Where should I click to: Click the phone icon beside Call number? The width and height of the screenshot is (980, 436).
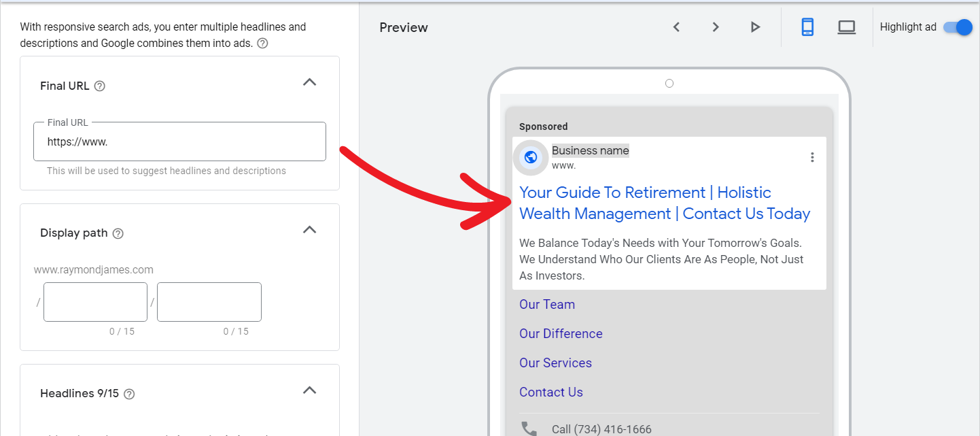(x=529, y=429)
